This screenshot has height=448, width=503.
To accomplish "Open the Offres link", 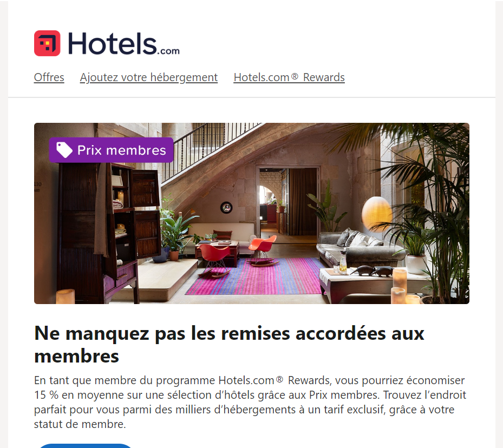I will point(49,77).
